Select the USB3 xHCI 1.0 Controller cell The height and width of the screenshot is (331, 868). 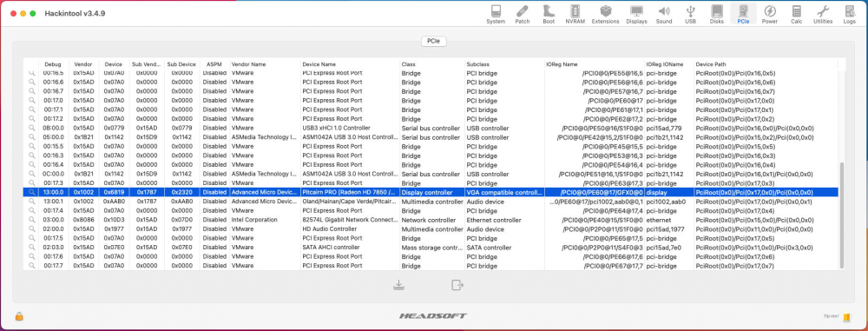point(349,128)
